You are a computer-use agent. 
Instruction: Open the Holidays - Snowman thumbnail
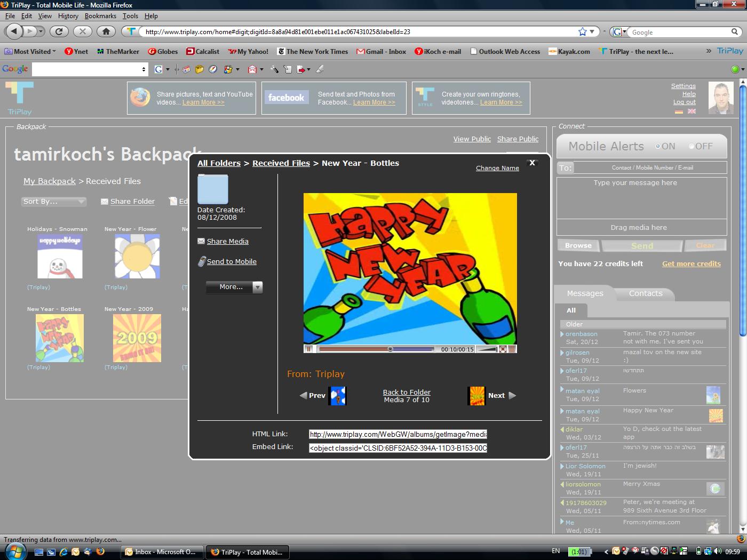[x=60, y=256]
